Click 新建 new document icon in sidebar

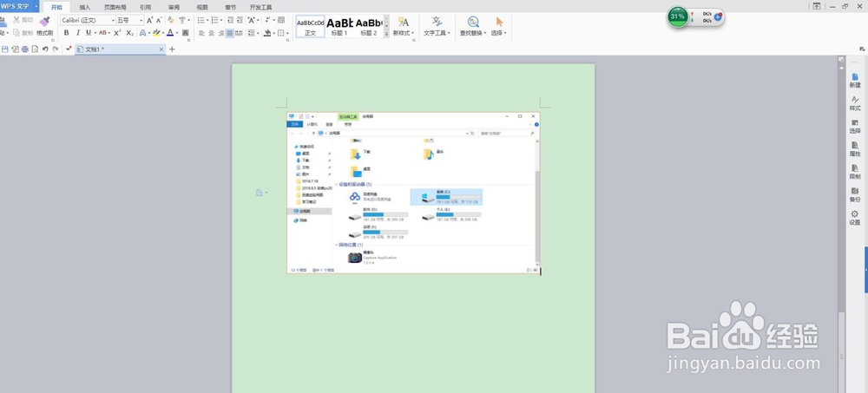(855, 81)
